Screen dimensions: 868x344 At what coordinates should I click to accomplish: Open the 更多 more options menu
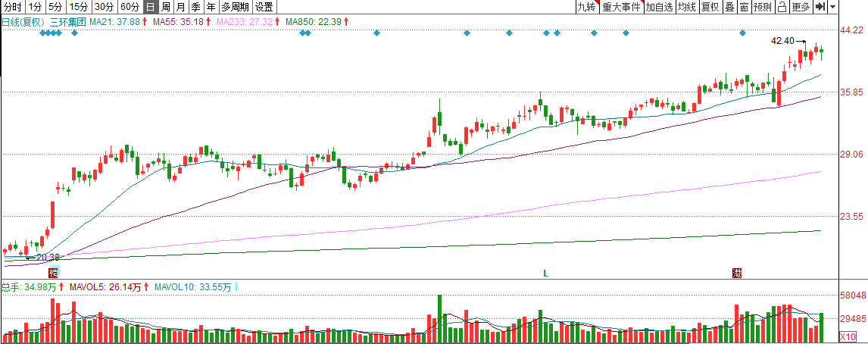[801, 8]
